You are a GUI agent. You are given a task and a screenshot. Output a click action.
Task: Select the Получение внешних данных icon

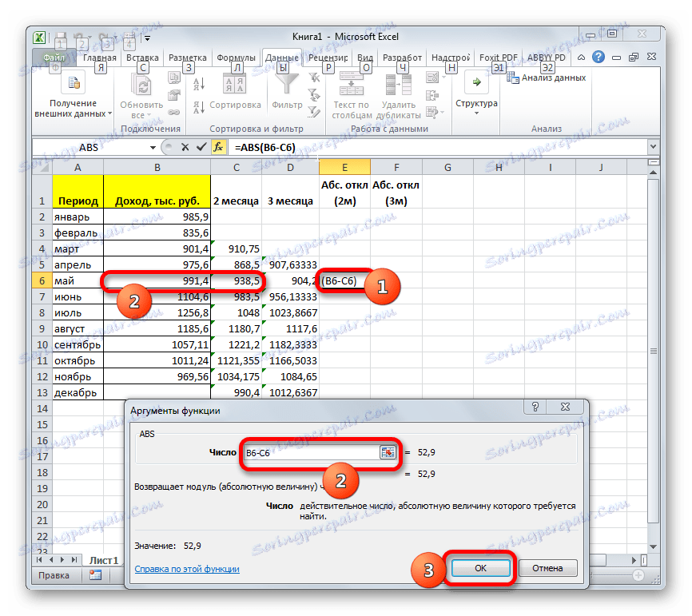pyautogui.click(x=72, y=83)
